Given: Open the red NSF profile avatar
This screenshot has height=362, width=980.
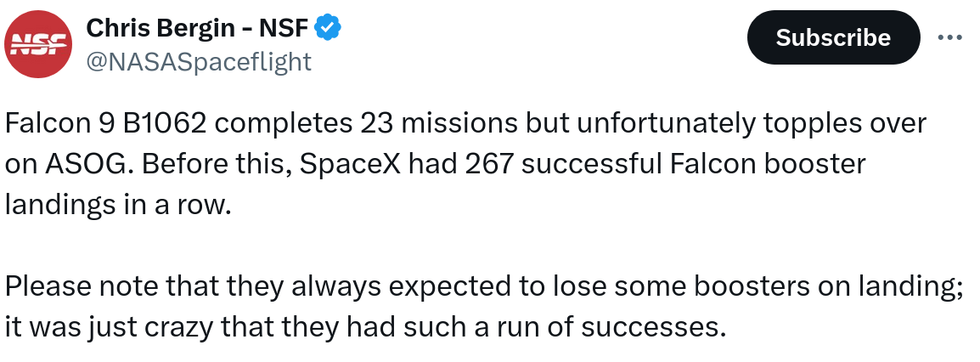Looking at the screenshot, I should (x=38, y=44).
